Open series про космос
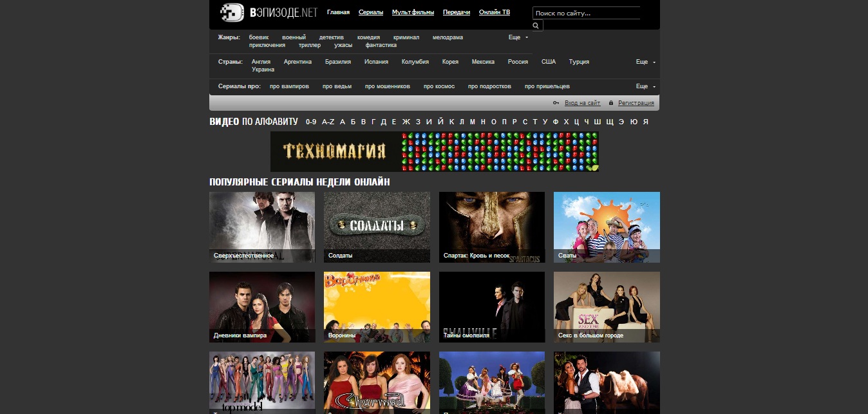Screen dimensions: 868x414 439,86
